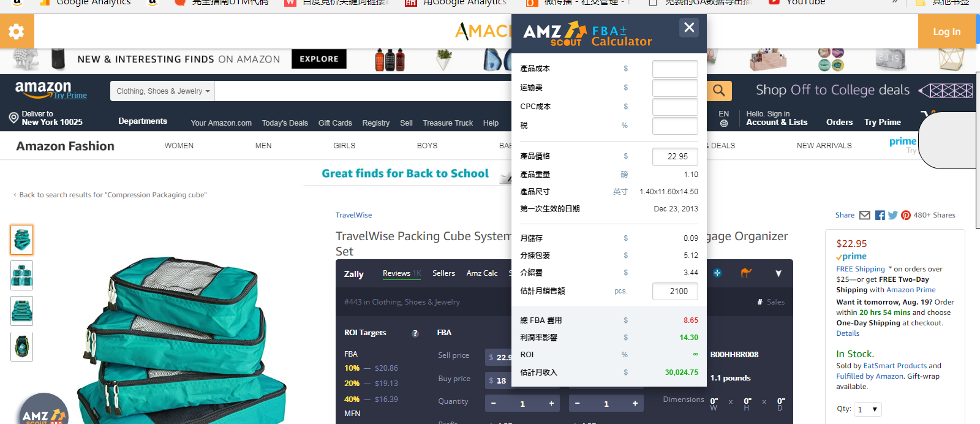Viewport: 980px width, 424px height.
Task: Click the 產品成本 product cost input field
Action: point(675,69)
